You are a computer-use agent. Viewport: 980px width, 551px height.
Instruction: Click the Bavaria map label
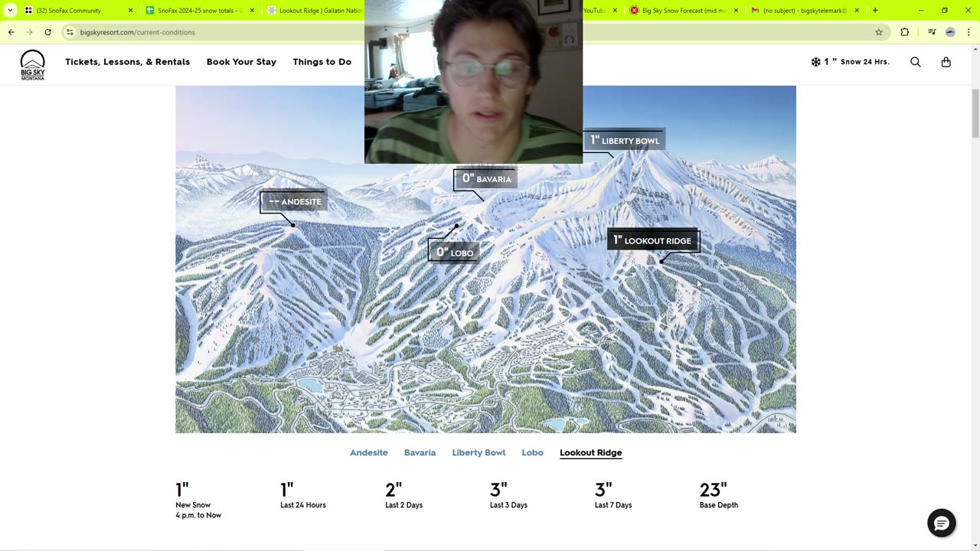[x=485, y=179]
